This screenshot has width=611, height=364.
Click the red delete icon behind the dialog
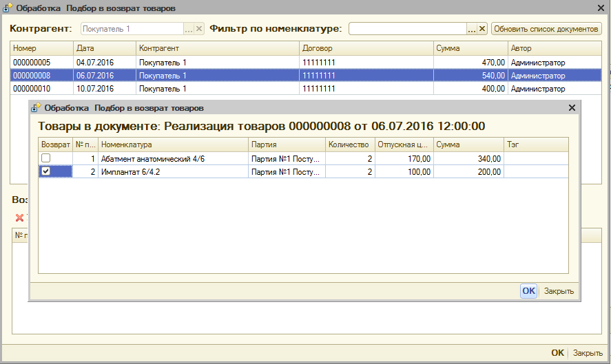coord(19,217)
